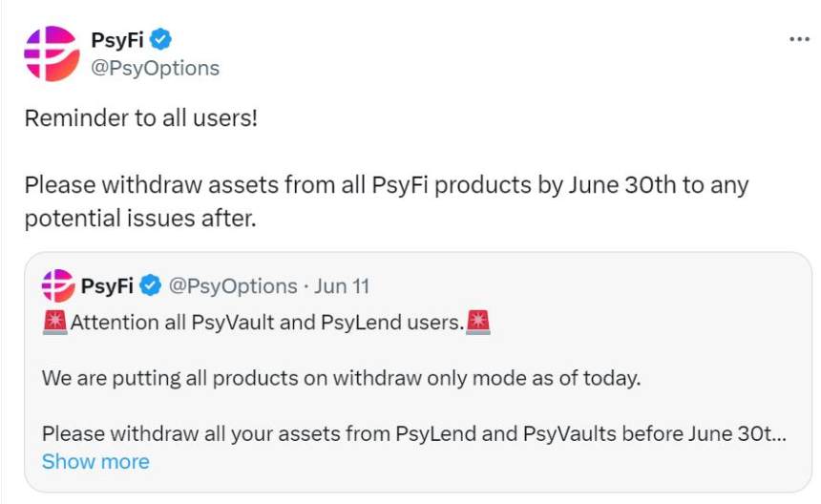Expand the quoted tweet with Show more
Screen dimensions: 821x504
(95, 461)
